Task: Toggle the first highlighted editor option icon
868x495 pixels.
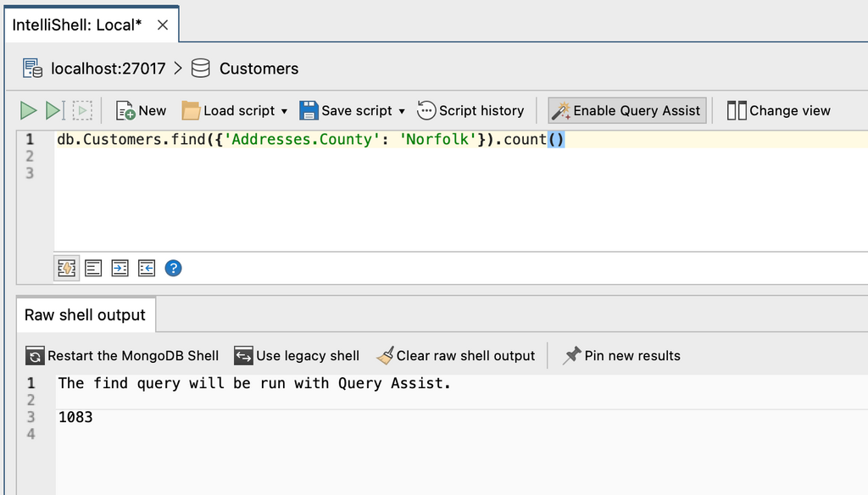Action: click(x=66, y=269)
